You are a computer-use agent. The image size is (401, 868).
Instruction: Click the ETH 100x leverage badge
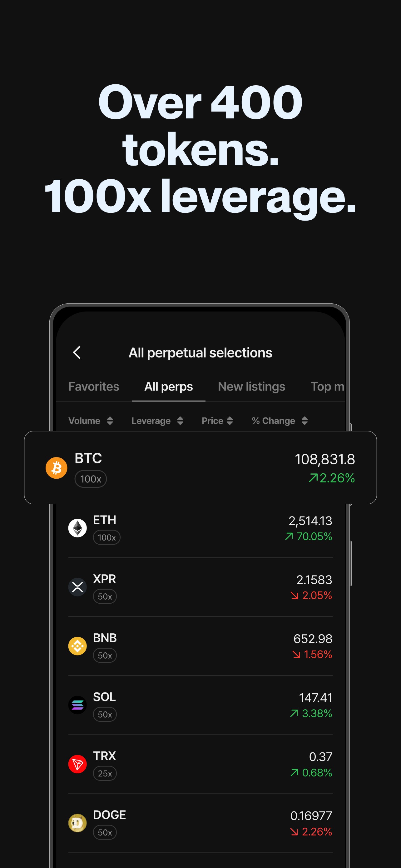point(106,537)
